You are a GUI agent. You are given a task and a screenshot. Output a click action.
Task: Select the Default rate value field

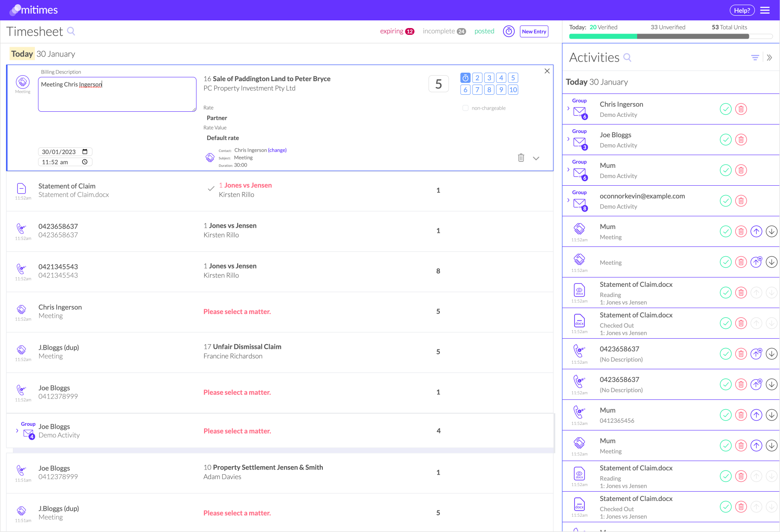[x=223, y=138]
